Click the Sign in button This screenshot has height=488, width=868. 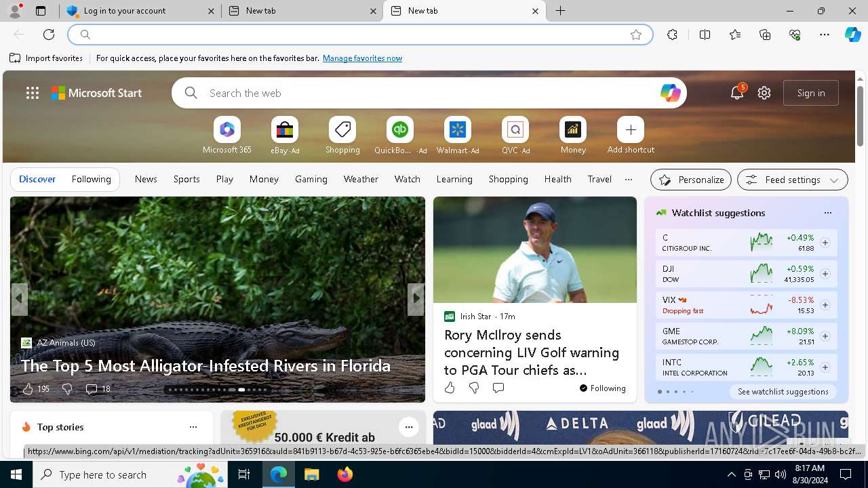pyautogui.click(x=811, y=93)
